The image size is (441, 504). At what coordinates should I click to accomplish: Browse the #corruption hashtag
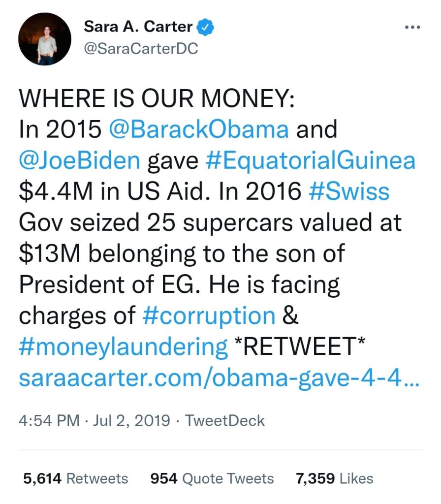tap(208, 315)
